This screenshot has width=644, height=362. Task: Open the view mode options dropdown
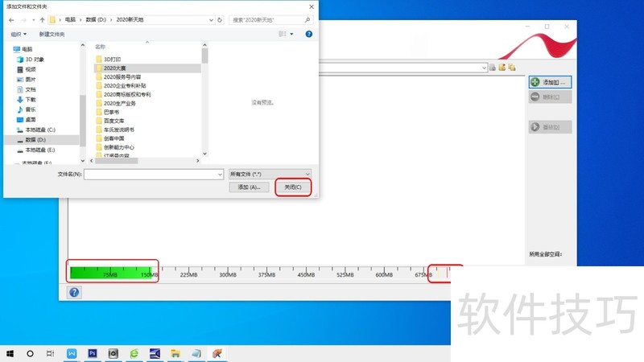[x=290, y=34]
